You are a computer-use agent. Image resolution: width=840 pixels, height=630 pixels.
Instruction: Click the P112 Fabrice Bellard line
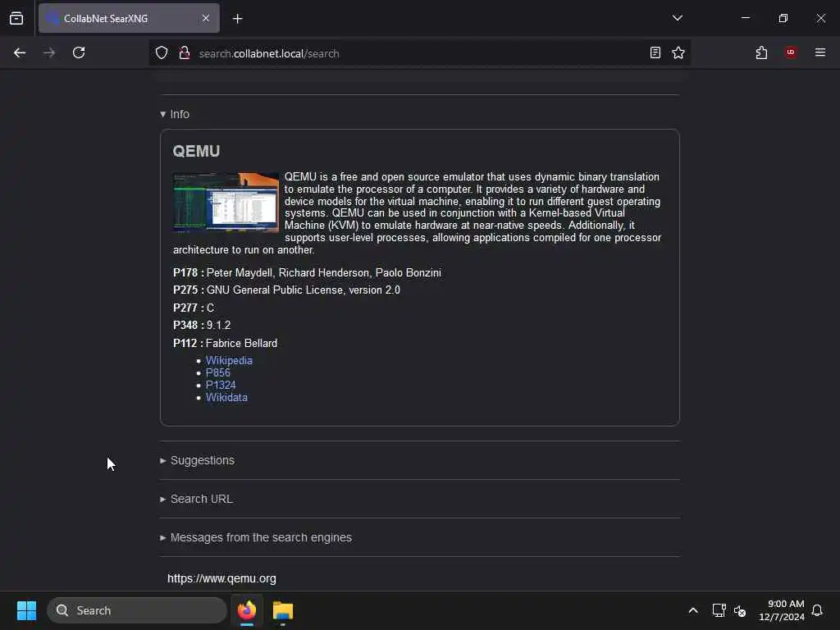225,344
